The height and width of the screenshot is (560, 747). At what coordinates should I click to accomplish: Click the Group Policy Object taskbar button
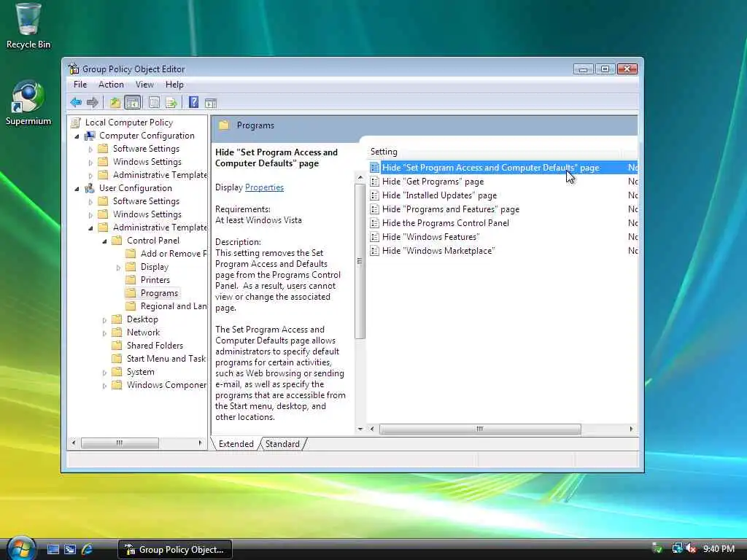click(x=174, y=550)
